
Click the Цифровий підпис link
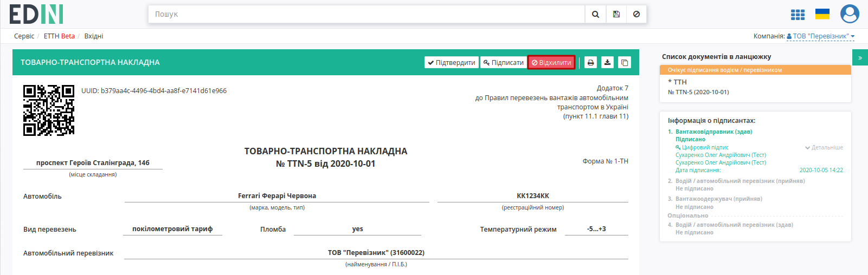(702, 147)
